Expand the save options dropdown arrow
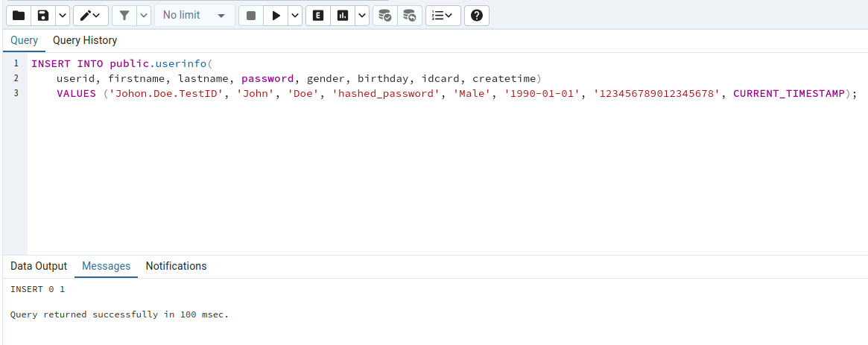868x345 pixels. click(x=62, y=16)
